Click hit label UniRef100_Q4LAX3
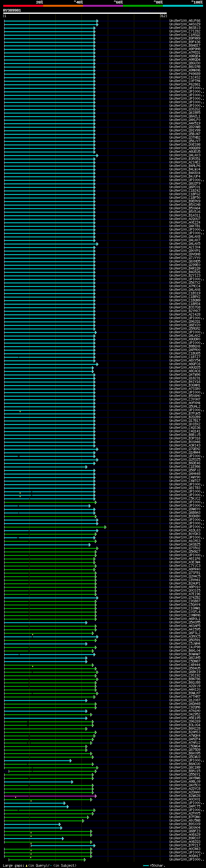Viewport: 206px width, 868px height. (185, 155)
